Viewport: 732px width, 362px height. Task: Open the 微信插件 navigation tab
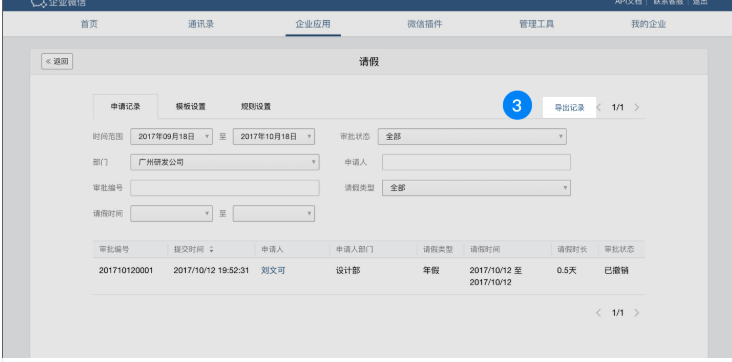click(424, 24)
